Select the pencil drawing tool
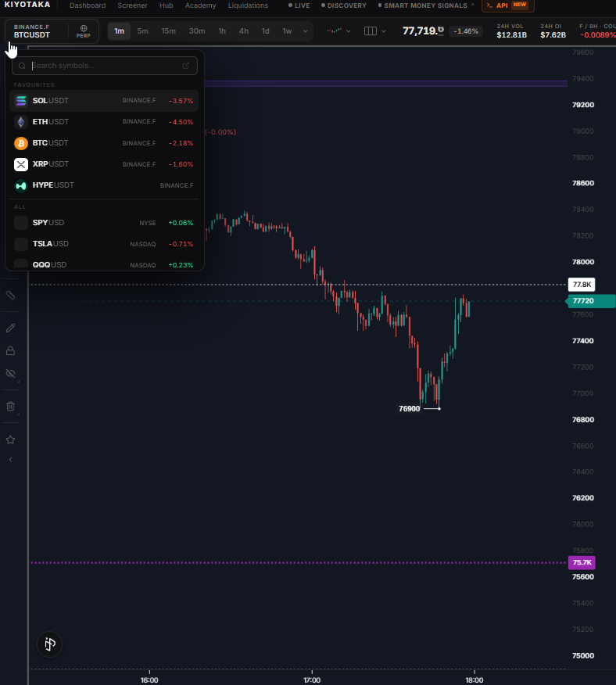 tap(10, 328)
